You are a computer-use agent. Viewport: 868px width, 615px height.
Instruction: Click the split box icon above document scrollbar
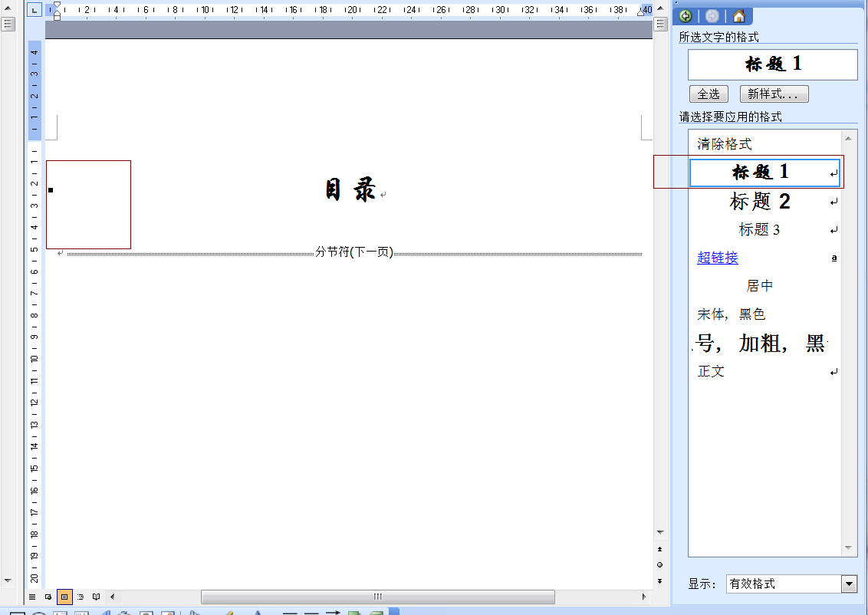pos(660,24)
